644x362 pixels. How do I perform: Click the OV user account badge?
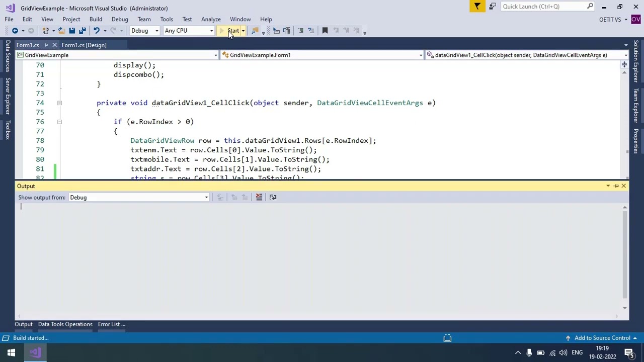(636, 19)
